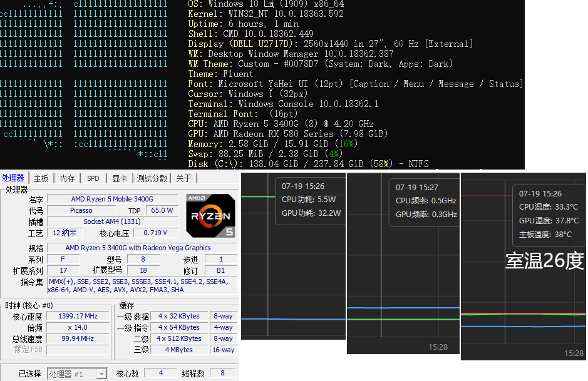
Task: Open the 显卡 tab
Action: (120, 178)
